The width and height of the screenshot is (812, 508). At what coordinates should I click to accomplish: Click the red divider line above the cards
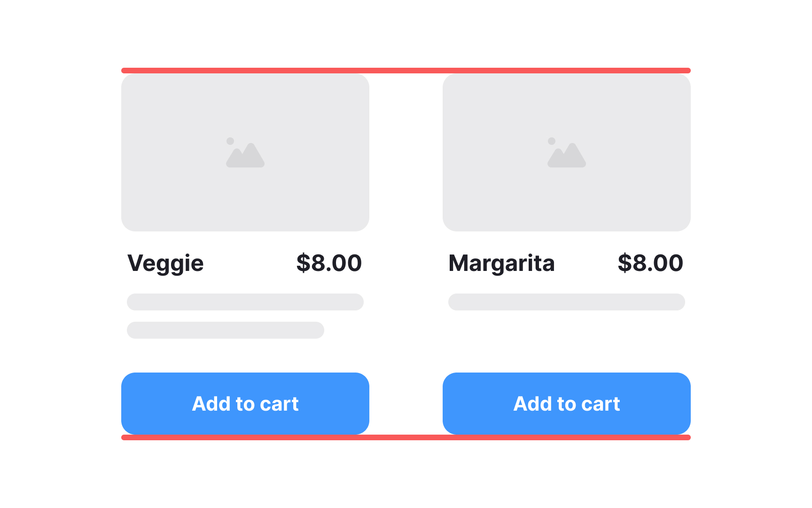point(406,70)
